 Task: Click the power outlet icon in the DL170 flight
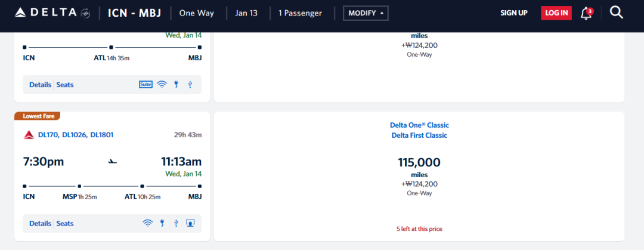[162, 224]
